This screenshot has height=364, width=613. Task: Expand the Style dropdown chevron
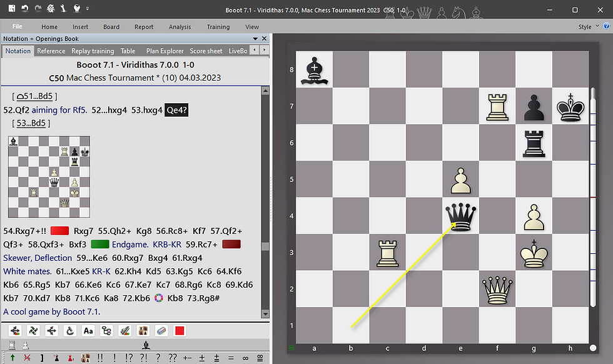[x=597, y=26]
